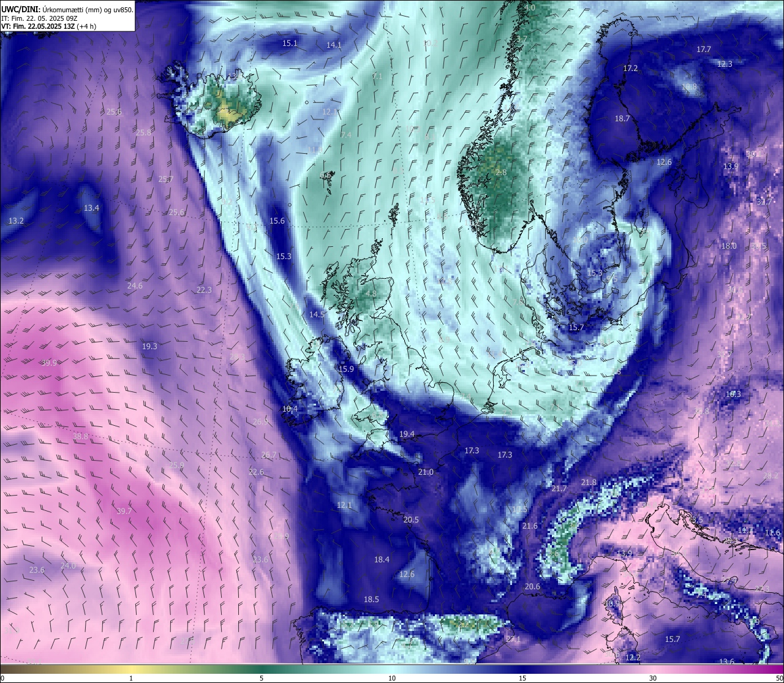
Task: Click the 14.5 value label
Action: point(317,314)
